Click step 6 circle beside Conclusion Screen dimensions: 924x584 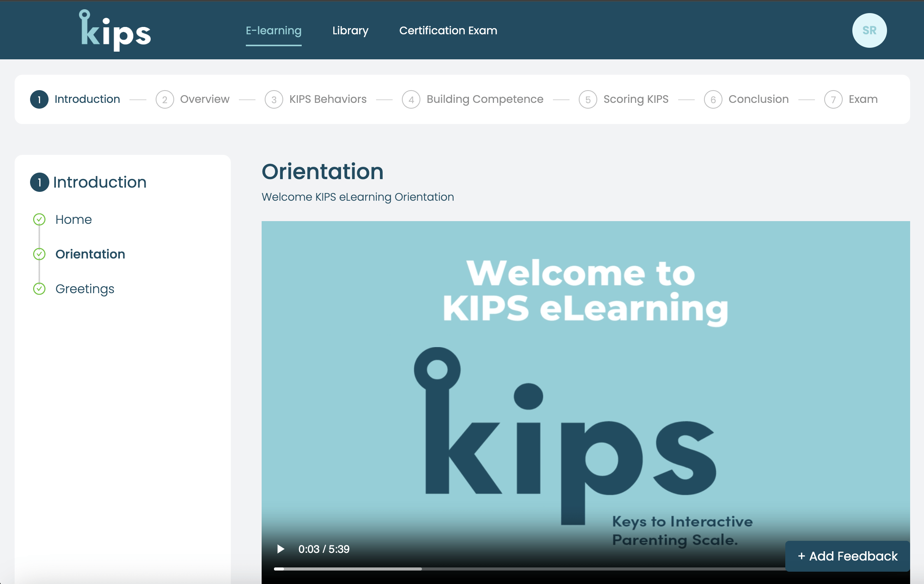[x=713, y=99]
